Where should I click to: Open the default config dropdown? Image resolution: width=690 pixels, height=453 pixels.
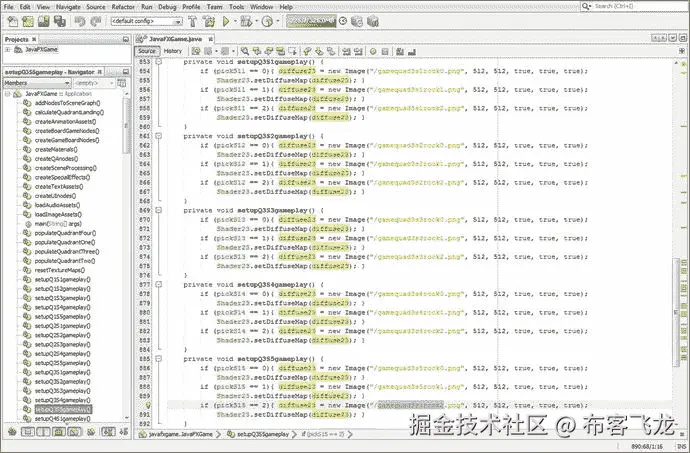click(x=178, y=21)
